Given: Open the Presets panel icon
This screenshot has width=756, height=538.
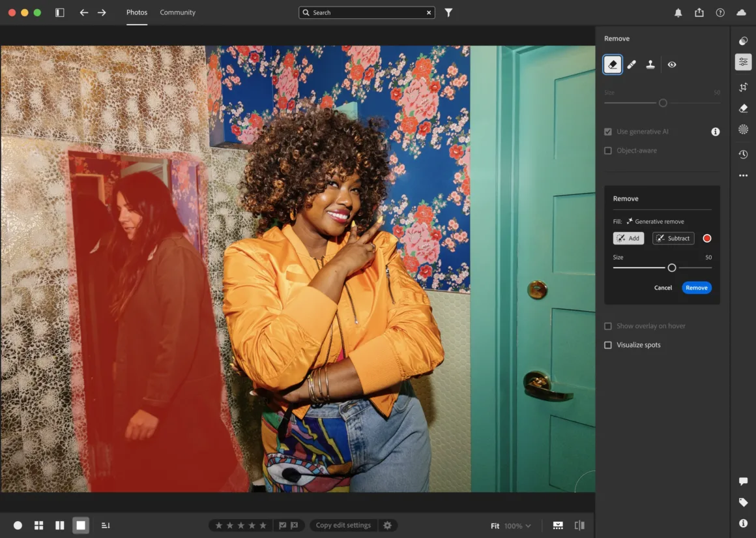Looking at the screenshot, I should click(x=743, y=41).
